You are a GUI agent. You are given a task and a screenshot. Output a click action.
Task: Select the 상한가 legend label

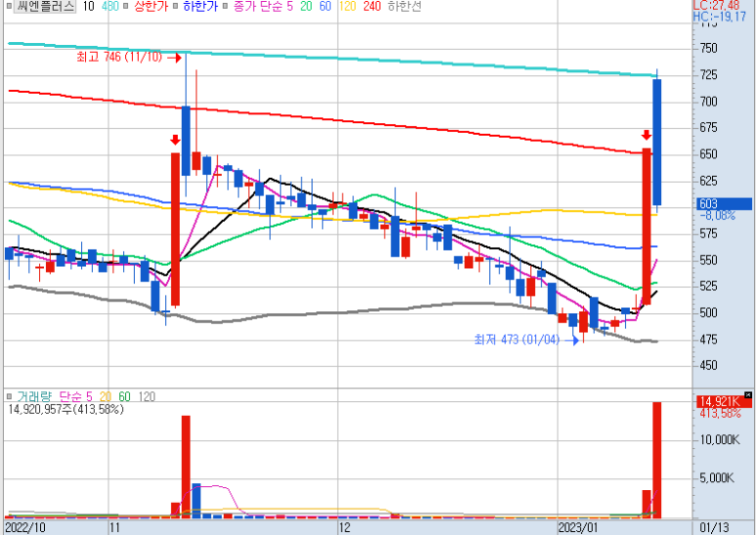pyautogui.click(x=151, y=6)
